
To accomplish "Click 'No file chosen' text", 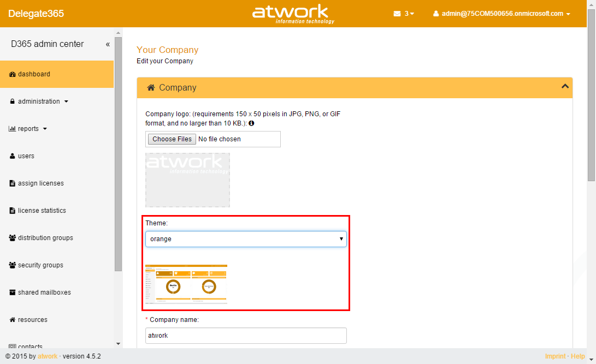I will 220,139.
